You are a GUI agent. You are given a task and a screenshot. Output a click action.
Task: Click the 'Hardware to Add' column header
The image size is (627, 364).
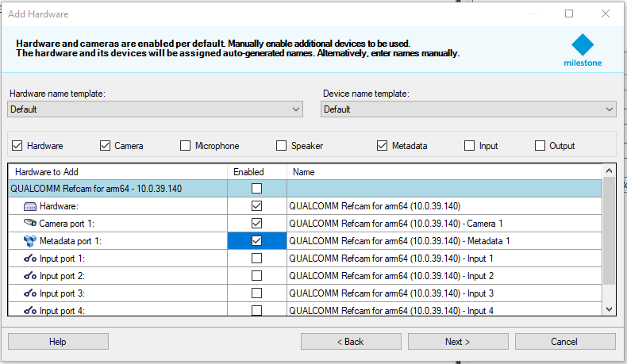coord(117,172)
